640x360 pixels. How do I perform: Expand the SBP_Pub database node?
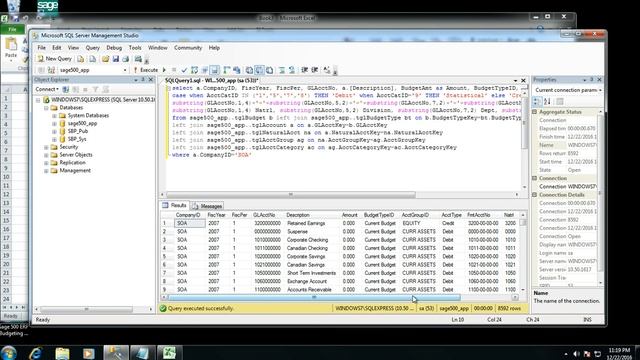(54, 131)
